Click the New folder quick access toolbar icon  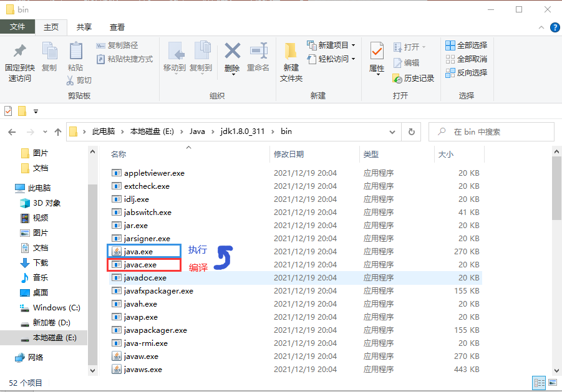click(x=22, y=112)
